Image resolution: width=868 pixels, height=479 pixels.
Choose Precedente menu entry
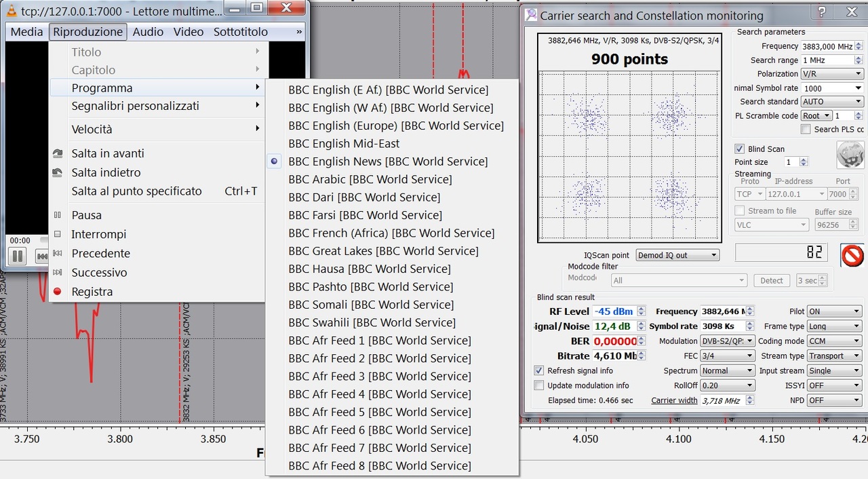click(x=157, y=253)
